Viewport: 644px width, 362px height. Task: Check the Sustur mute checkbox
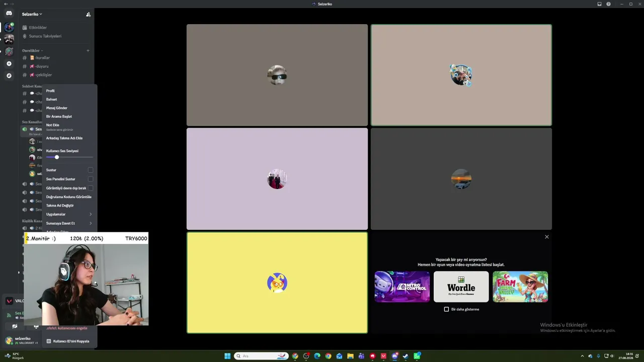[x=91, y=170]
